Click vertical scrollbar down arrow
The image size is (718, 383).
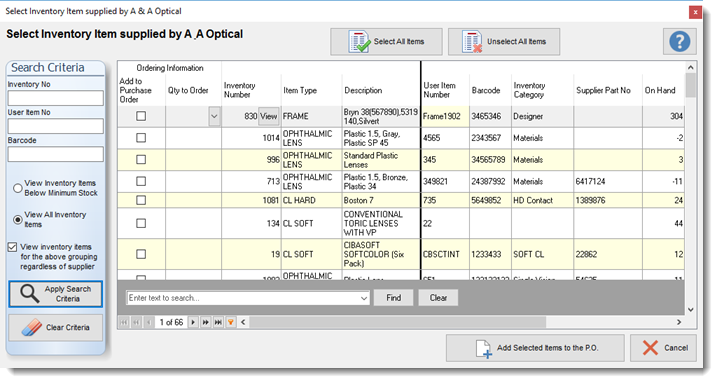(x=691, y=310)
